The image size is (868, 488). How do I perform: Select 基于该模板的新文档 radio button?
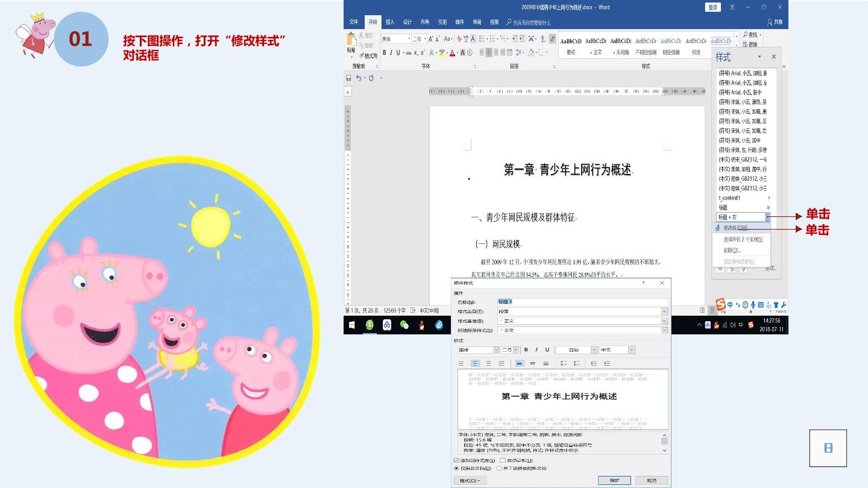[x=499, y=468]
